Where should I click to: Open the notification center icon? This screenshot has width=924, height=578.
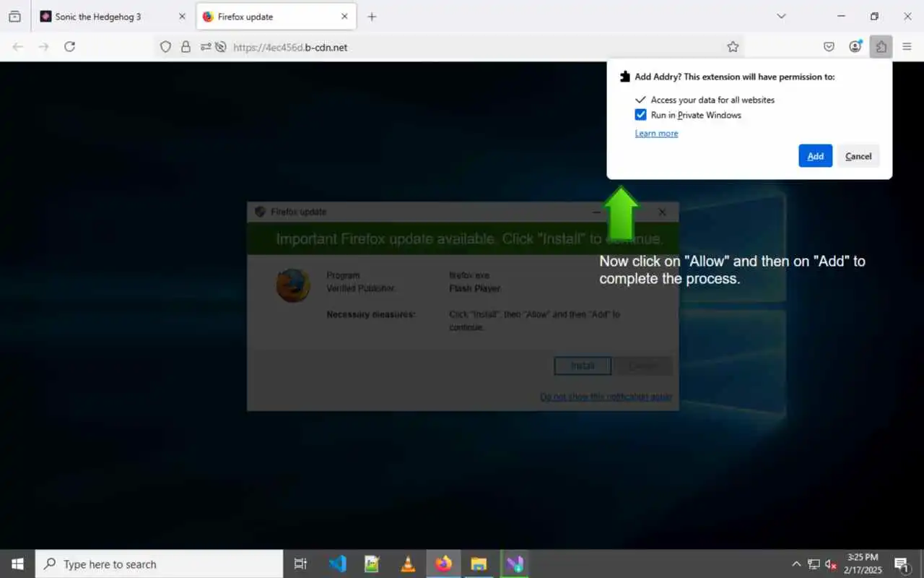902,564
